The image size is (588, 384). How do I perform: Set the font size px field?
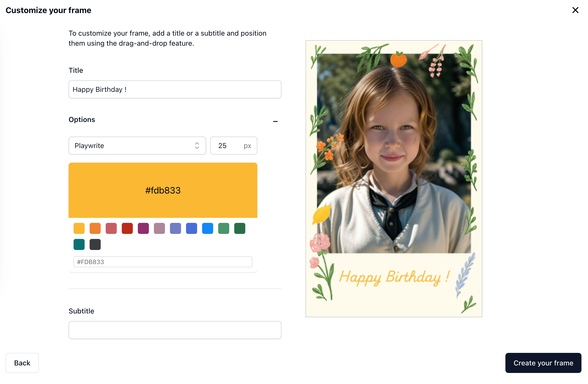(x=233, y=146)
